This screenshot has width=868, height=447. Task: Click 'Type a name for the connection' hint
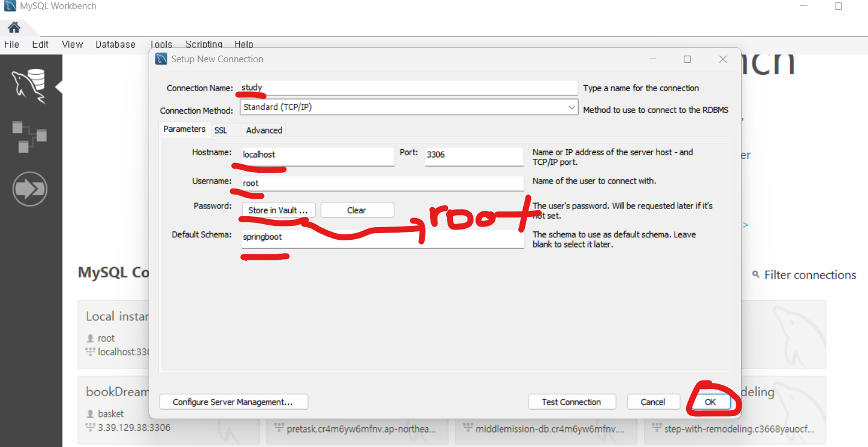[641, 88]
